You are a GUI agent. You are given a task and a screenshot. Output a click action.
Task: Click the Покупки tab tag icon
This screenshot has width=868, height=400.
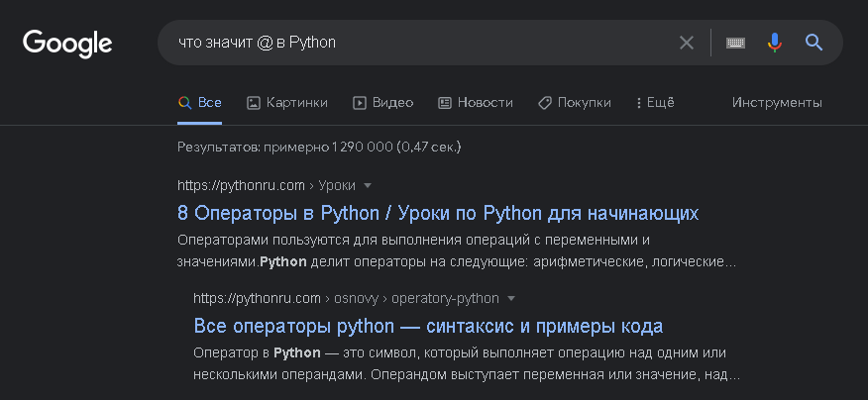tap(544, 102)
